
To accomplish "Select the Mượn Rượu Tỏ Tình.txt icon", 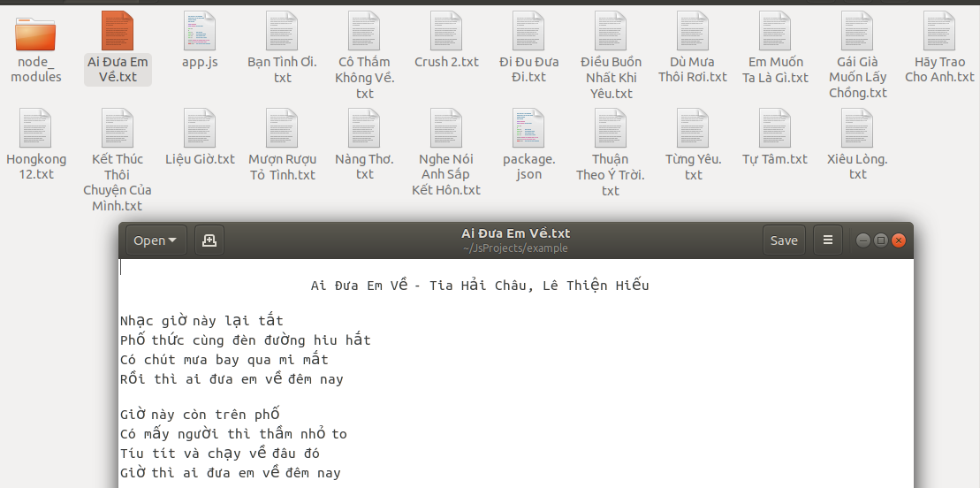I will pyautogui.click(x=282, y=128).
